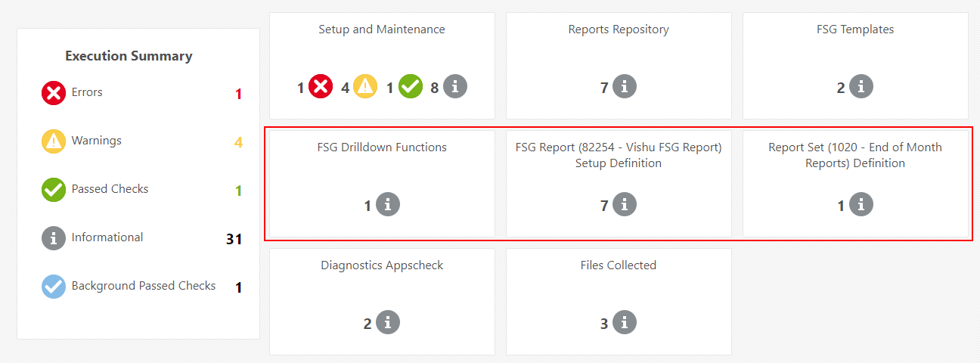Click the yellow Warnings triangle icon in summary
This screenshot has width=980, height=363.
(54, 141)
